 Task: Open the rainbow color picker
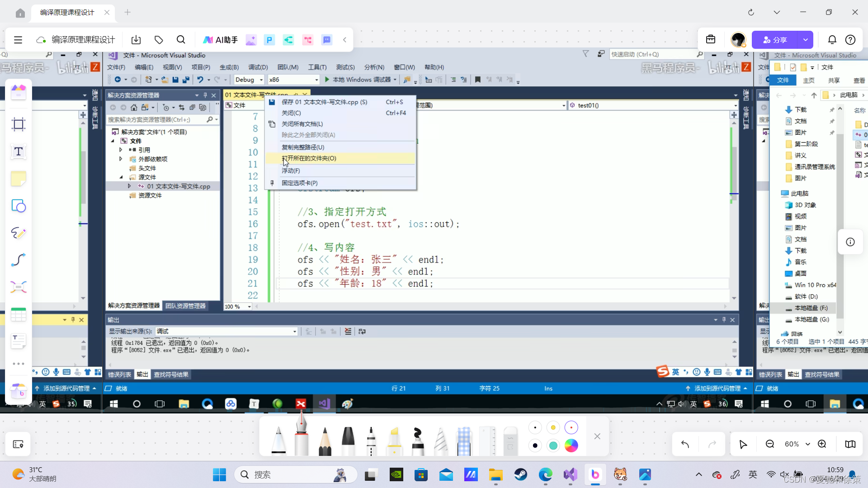click(571, 446)
